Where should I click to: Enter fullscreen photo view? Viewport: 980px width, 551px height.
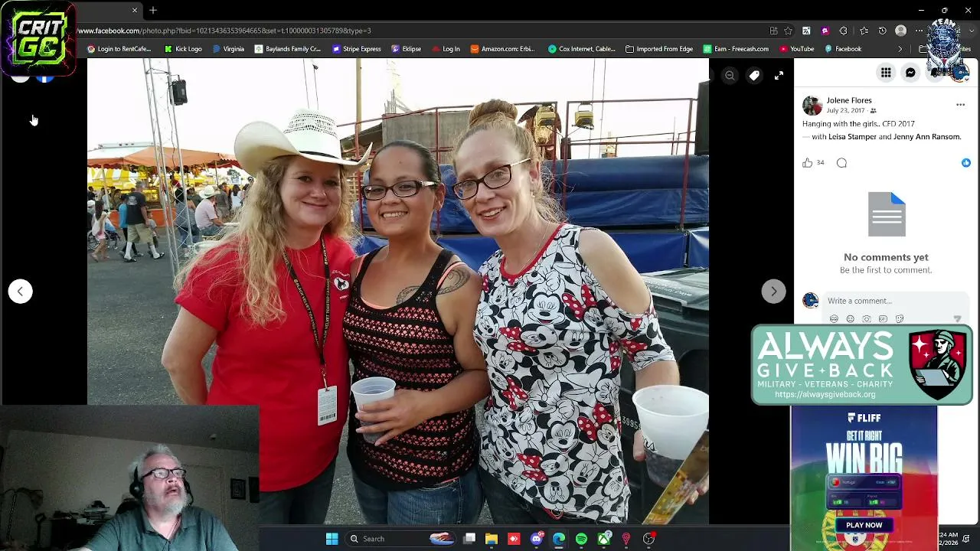tap(779, 75)
